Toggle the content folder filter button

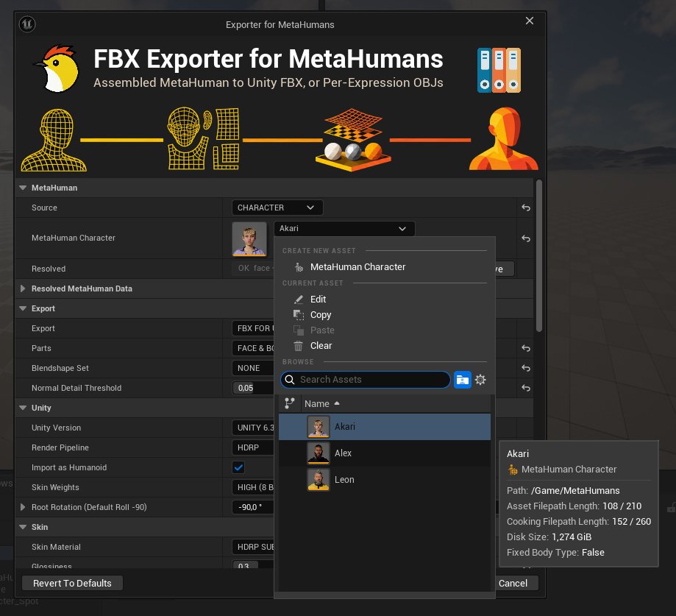point(462,380)
